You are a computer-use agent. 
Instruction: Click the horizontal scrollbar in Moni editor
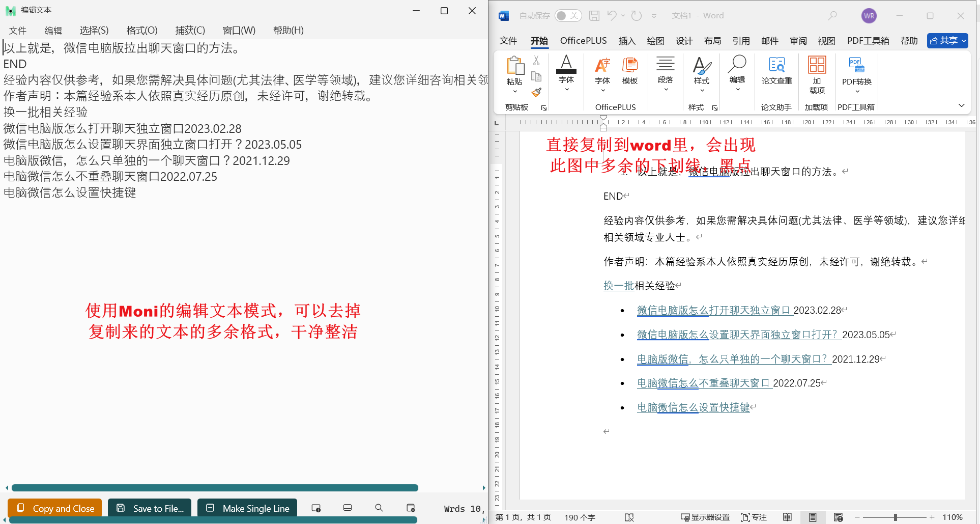[x=215, y=488]
